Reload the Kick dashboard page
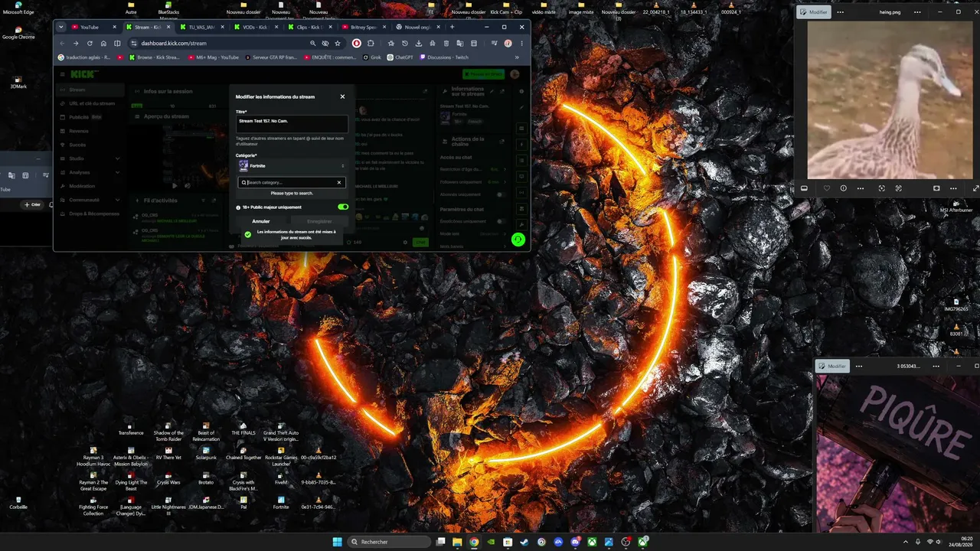 (x=90, y=44)
